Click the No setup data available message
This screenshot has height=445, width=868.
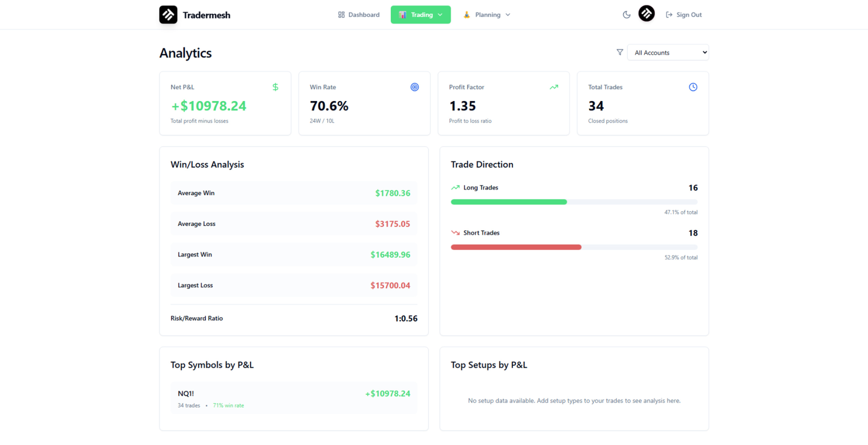(574, 401)
